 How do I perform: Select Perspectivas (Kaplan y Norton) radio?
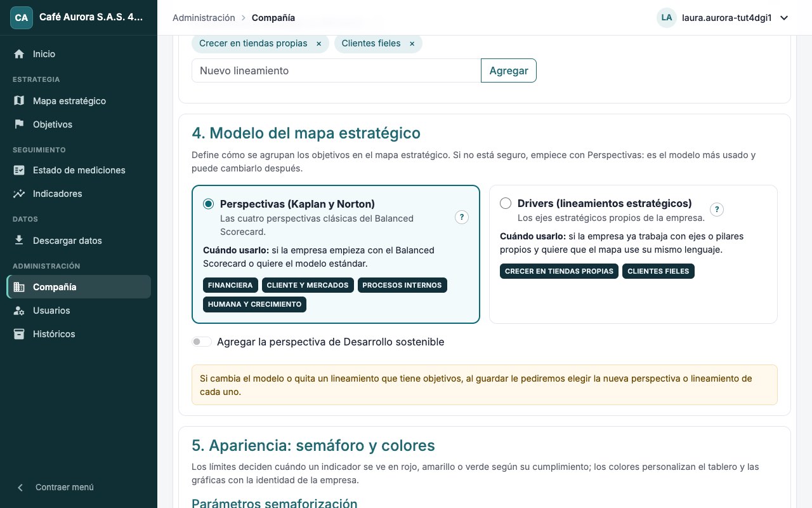(x=209, y=204)
